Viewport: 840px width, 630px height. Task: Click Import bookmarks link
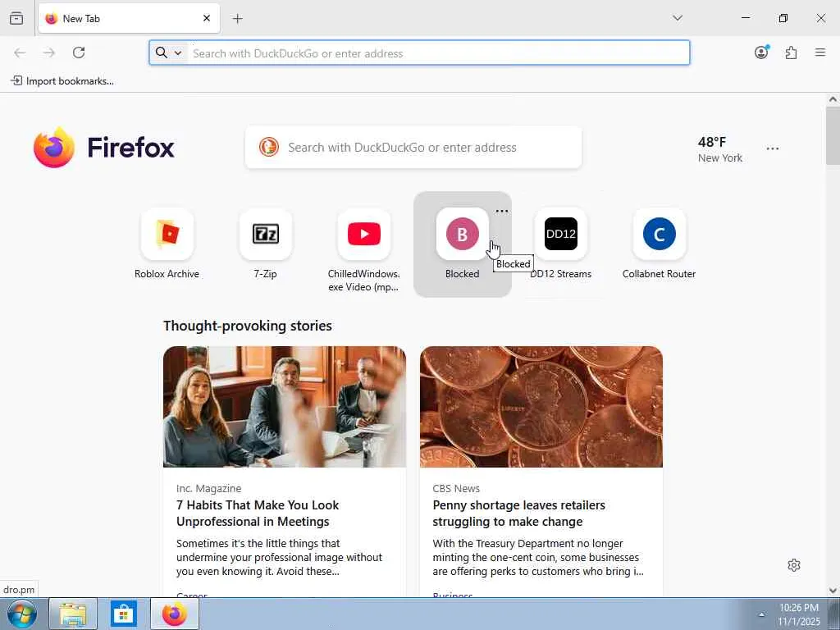(x=62, y=81)
